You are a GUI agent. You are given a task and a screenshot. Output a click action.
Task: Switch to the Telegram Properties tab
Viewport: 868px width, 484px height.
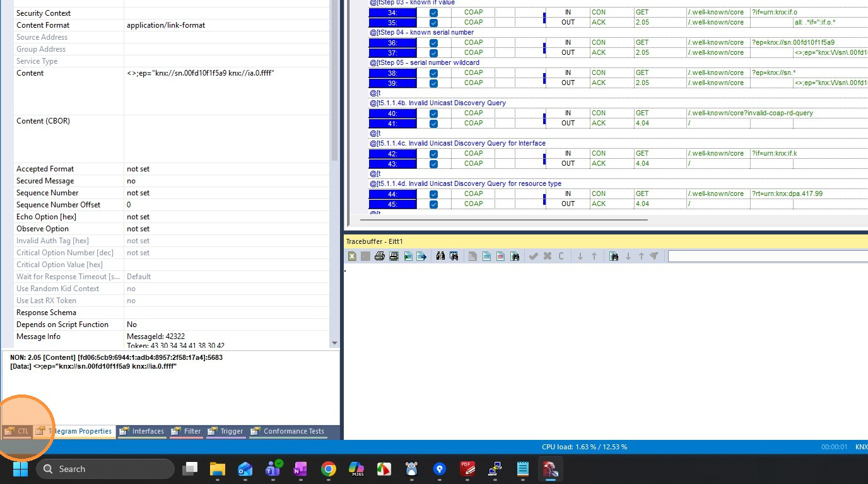(74, 432)
